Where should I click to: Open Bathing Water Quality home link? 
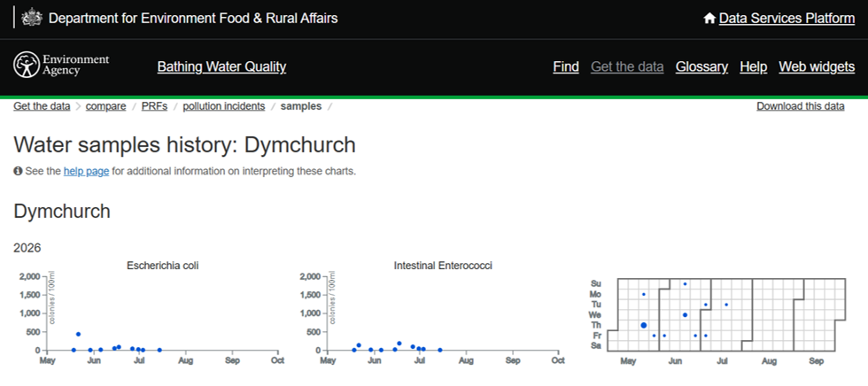[x=221, y=67]
